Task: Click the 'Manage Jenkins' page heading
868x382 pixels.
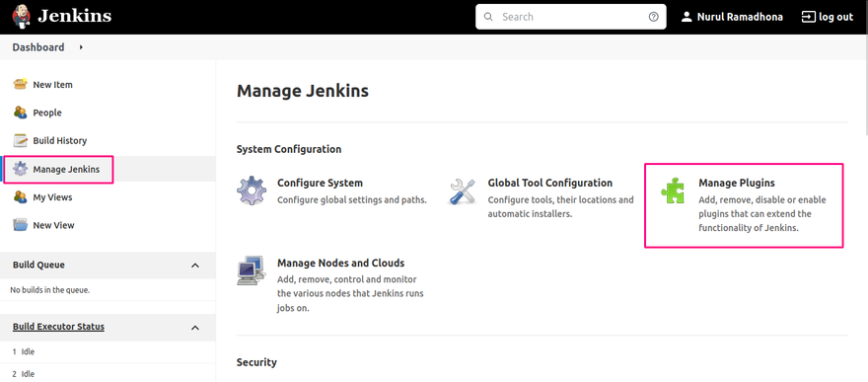Action: (303, 91)
